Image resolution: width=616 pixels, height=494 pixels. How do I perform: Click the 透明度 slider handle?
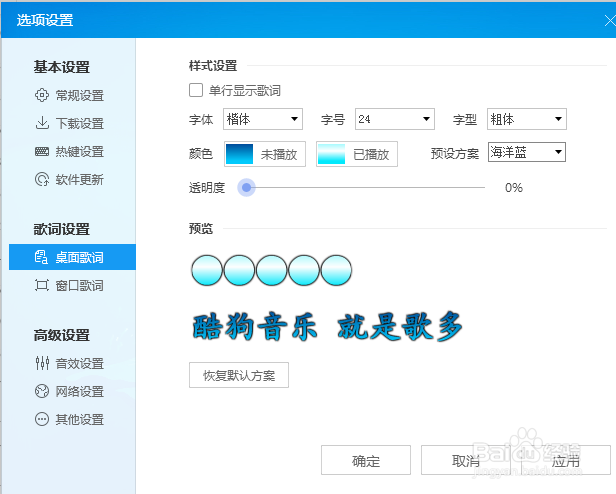click(247, 188)
